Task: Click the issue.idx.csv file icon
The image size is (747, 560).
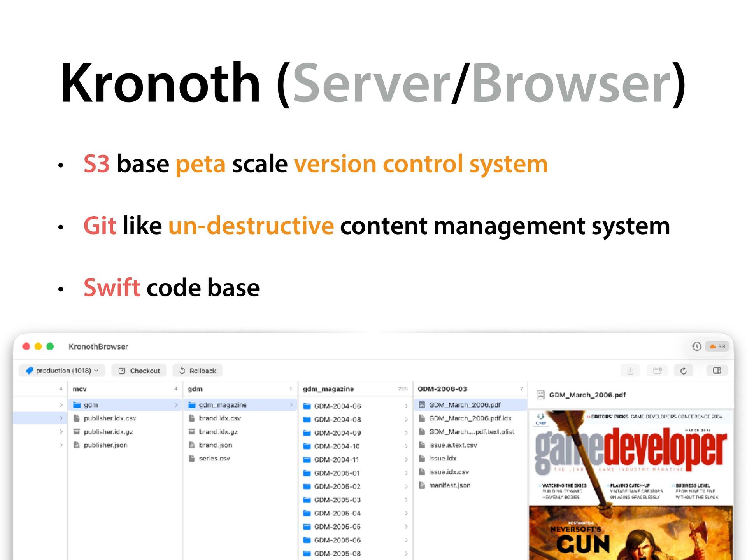Action: tap(422, 472)
